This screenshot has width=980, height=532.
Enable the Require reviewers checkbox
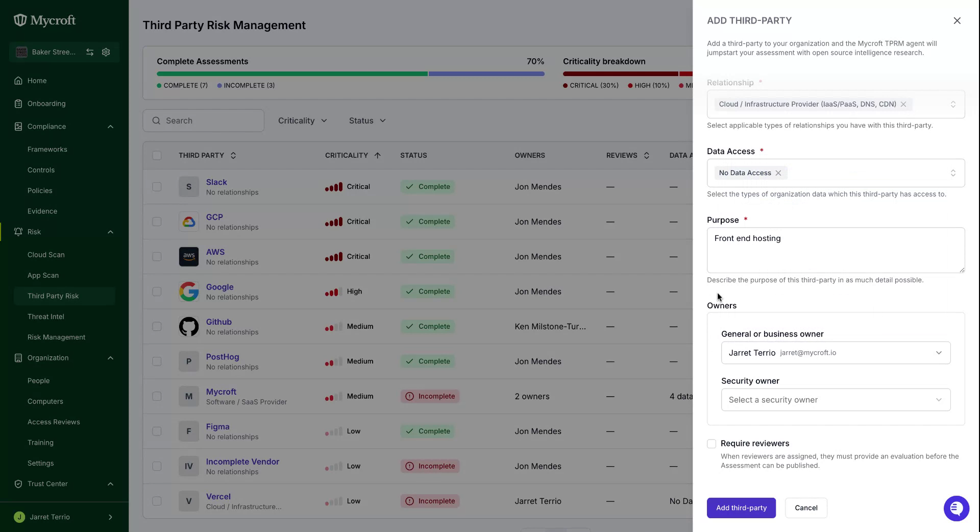point(712,444)
